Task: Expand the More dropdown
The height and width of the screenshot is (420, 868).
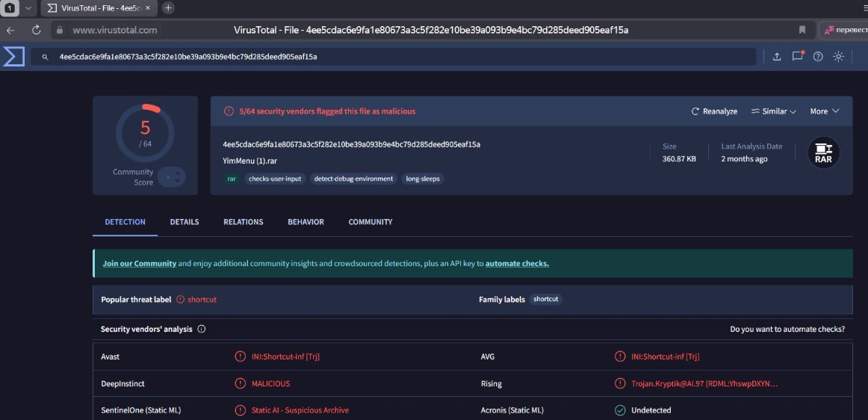Action: coord(825,111)
